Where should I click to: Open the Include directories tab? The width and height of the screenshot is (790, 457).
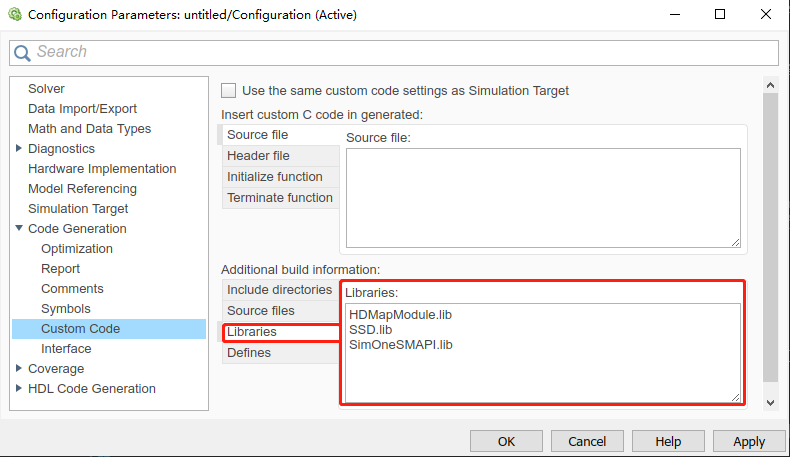click(x=280, y=290)
